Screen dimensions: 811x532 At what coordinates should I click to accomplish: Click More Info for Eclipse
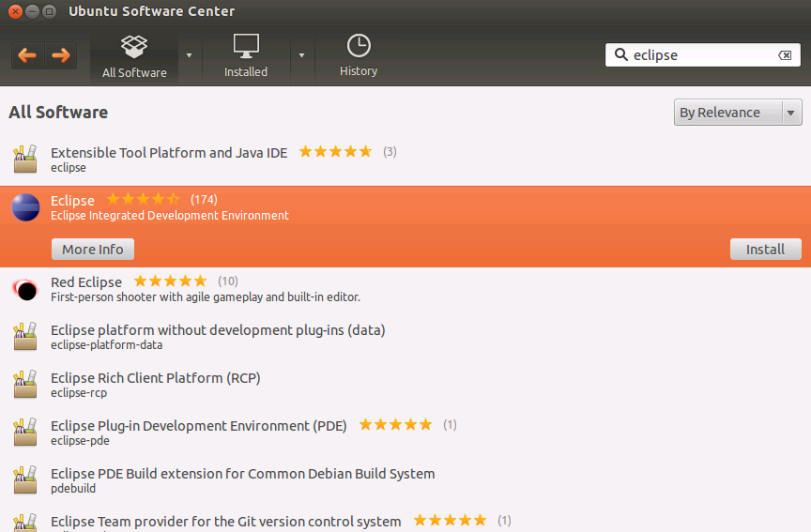(93, 250)
